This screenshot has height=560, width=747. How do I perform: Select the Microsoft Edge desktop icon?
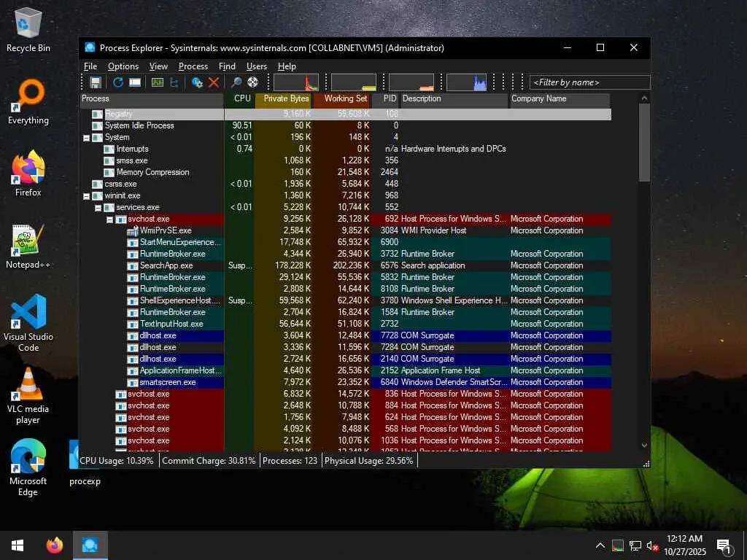point(28,468)
